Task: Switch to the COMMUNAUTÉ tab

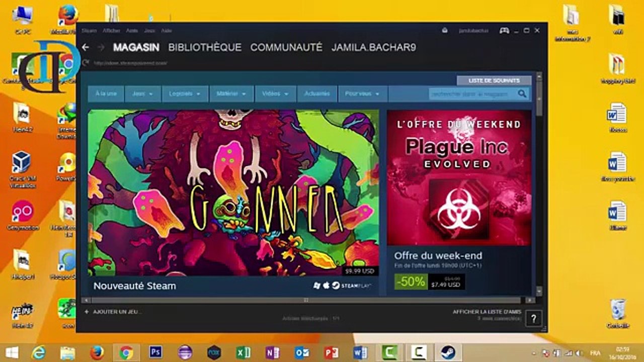Action: pos(286,47)
